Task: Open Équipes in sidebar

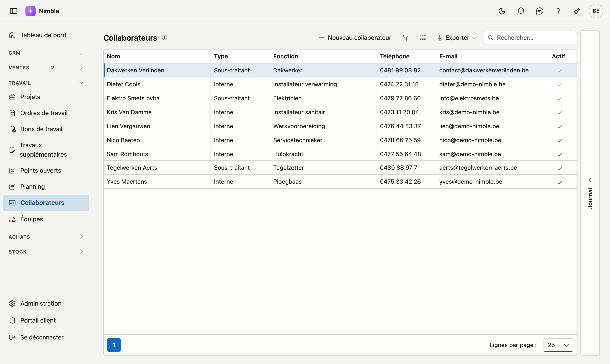Action: tap(46, 219)
